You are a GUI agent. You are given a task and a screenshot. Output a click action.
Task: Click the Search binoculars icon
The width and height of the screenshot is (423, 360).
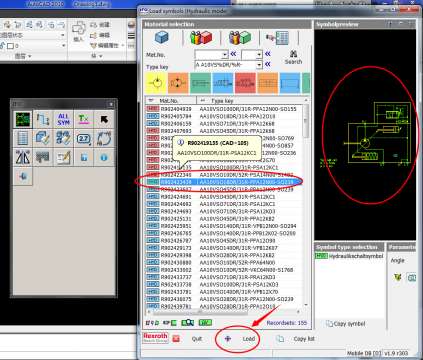click(x=293, y=57)
